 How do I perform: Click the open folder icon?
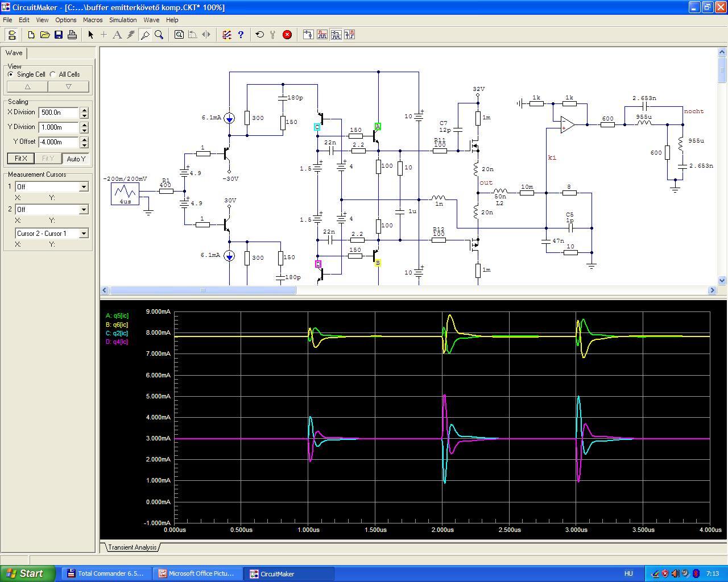(x=45, y=35)
